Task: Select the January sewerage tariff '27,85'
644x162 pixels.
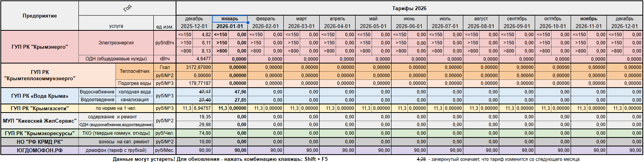Action: (x=229, y=100)
